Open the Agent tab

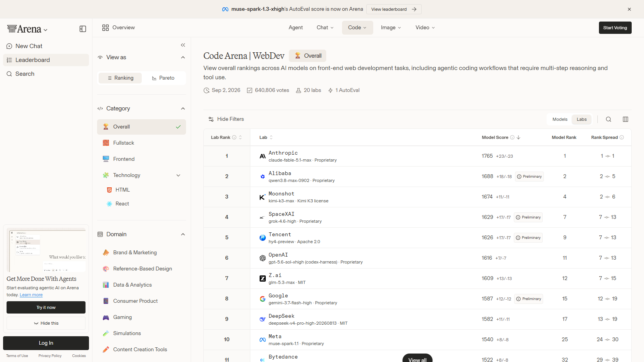[x=296, y=28]
